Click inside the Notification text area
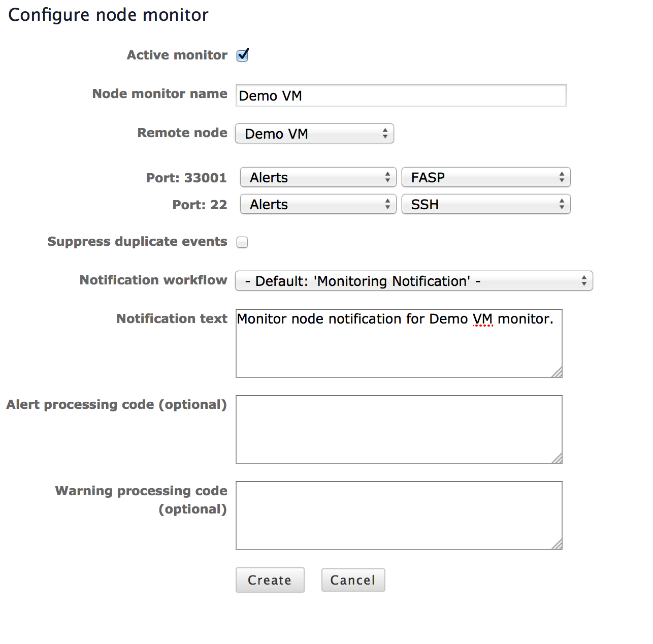 click(x=399, y=348)
